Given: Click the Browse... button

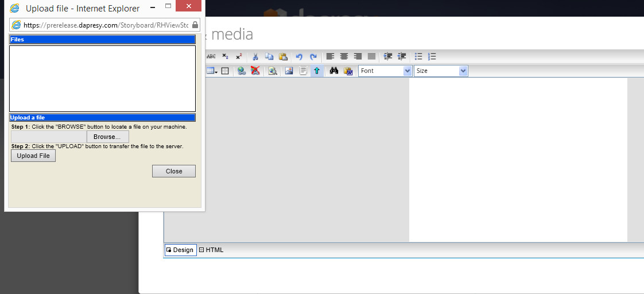Looking at the screenshot, I should click(x=107, y=137).
